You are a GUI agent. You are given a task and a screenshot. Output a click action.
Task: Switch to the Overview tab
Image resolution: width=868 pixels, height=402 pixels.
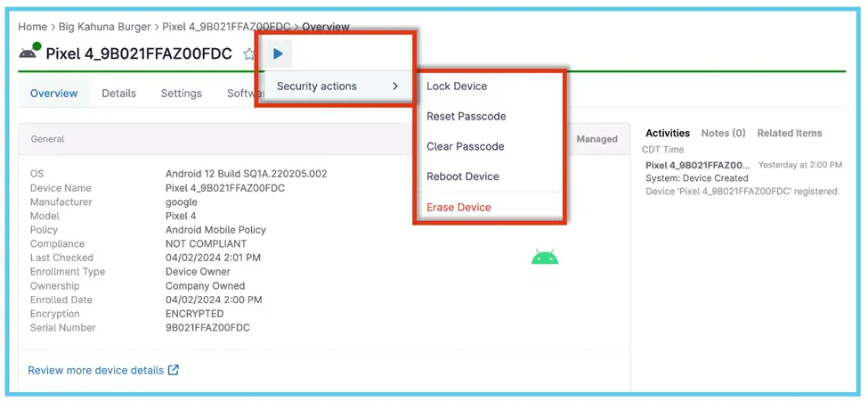point(53,94)
